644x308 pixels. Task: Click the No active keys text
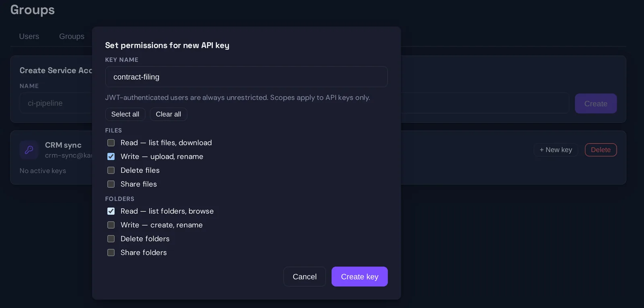pyautogui.click(x=43, y=171)
